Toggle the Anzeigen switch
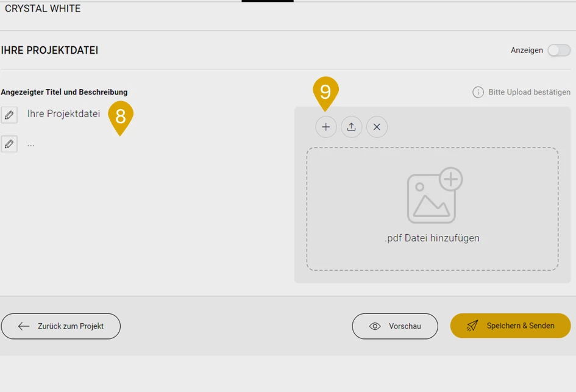 point(558,50)
